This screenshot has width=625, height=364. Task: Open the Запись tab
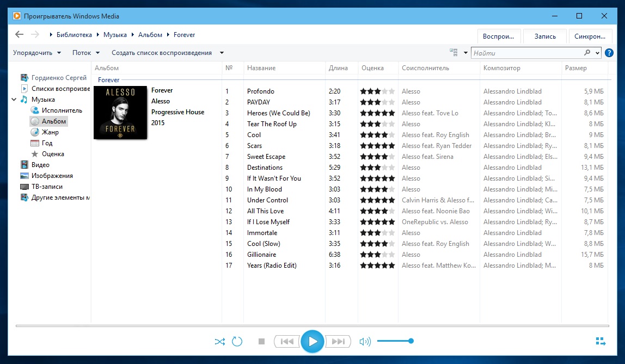(x=545, y=36)
